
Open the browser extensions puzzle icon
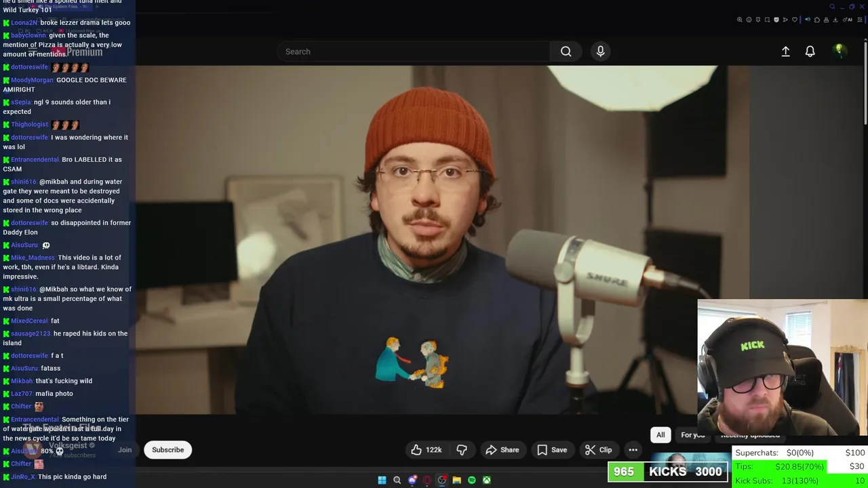click(817, 20)
